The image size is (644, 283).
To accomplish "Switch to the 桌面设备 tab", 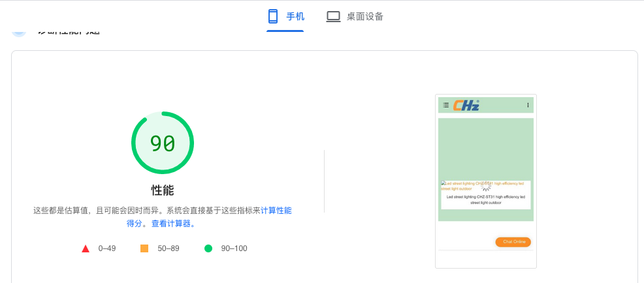I will 355,16.
